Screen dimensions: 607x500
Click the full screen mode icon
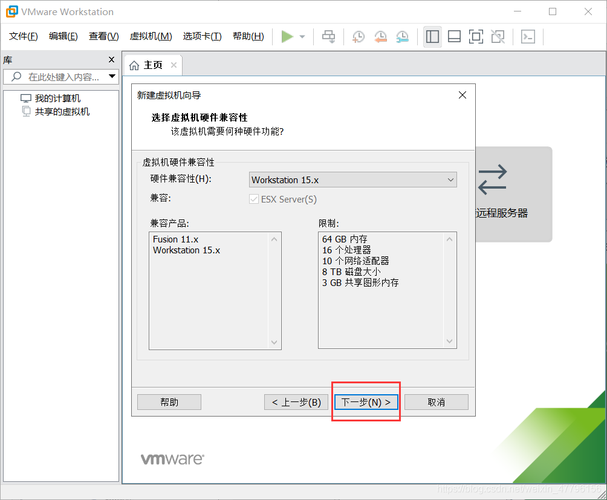(476, 37)
